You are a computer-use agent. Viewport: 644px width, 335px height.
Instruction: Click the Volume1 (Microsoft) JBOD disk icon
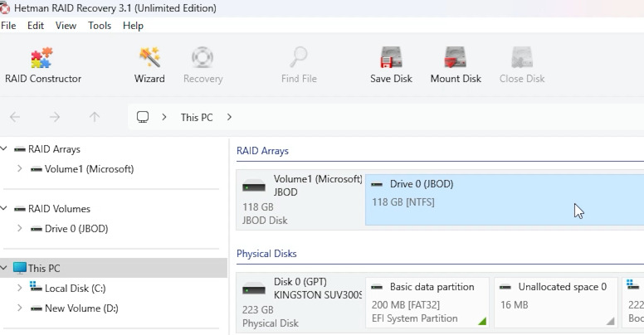[254, 186]
